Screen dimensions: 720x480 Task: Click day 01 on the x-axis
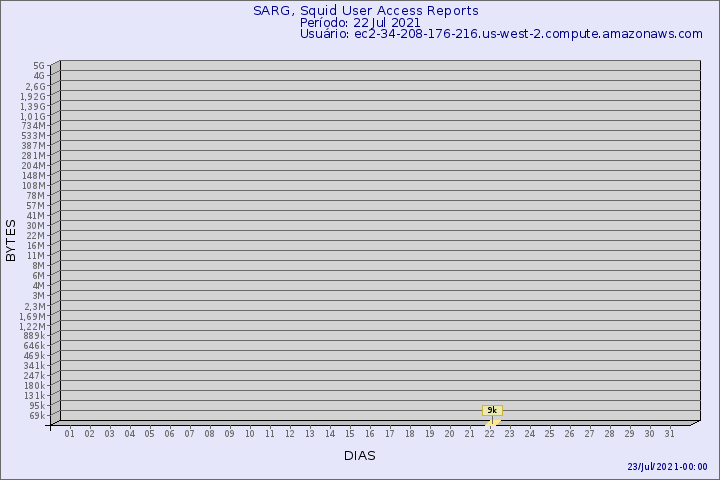tap(69, 434)
